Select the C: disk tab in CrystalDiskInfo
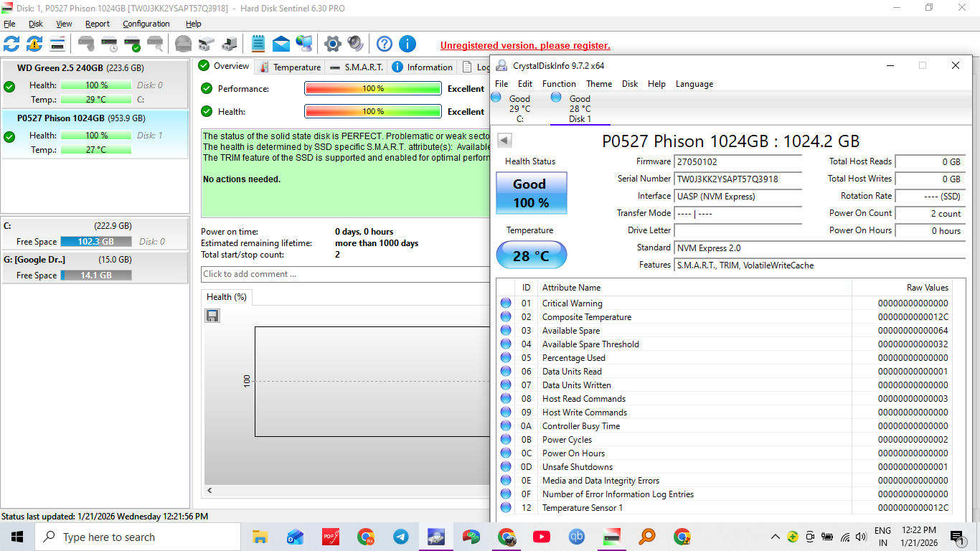Image resolution: width=980 pixels, height=551 pixels. [519, 108]
